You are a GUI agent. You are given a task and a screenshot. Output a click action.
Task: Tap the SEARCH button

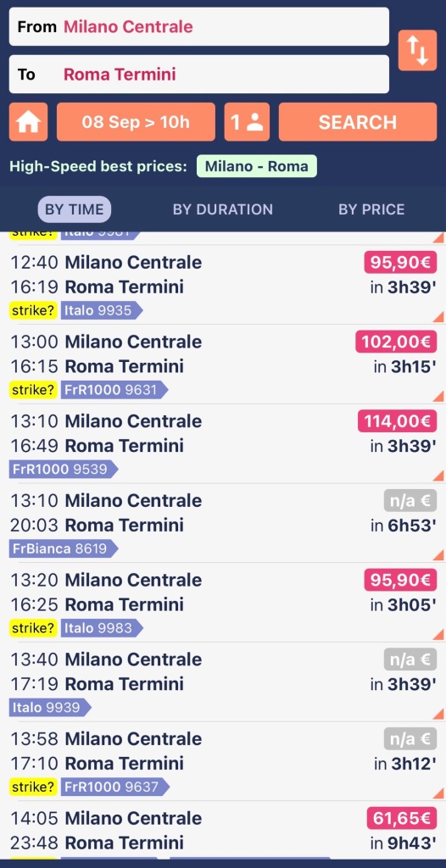[x=357, y=122]
